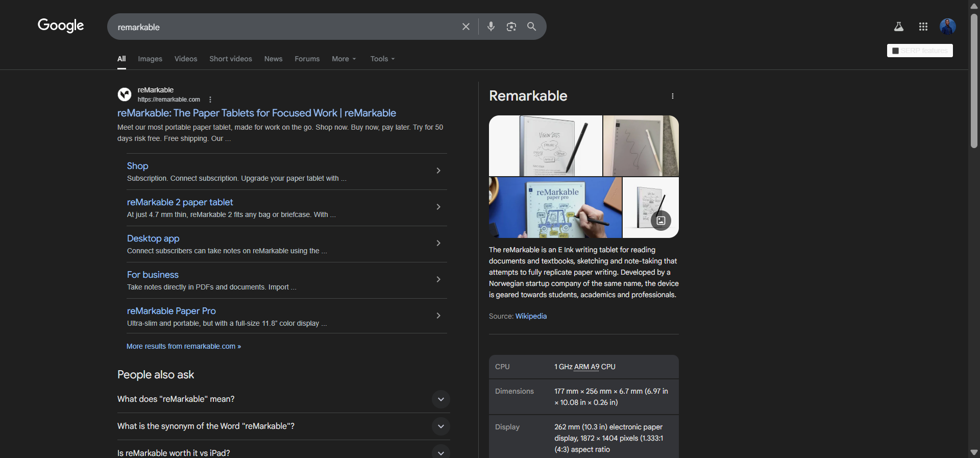Click chevron on the Desktop app row
The image size is (980, 458).
[x=438, y=243]
